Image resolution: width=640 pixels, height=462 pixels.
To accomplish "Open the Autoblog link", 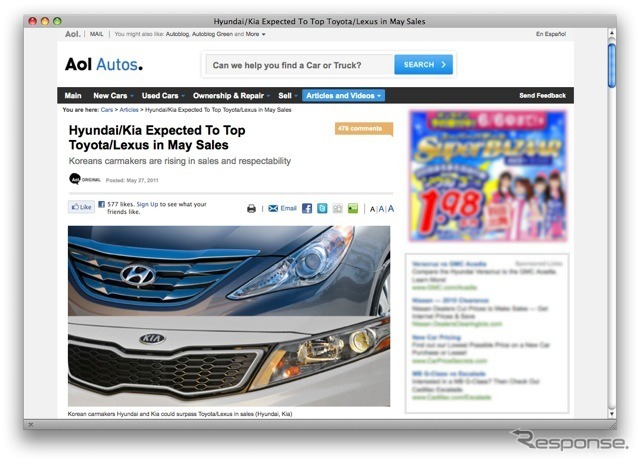I will coord(177,34).
